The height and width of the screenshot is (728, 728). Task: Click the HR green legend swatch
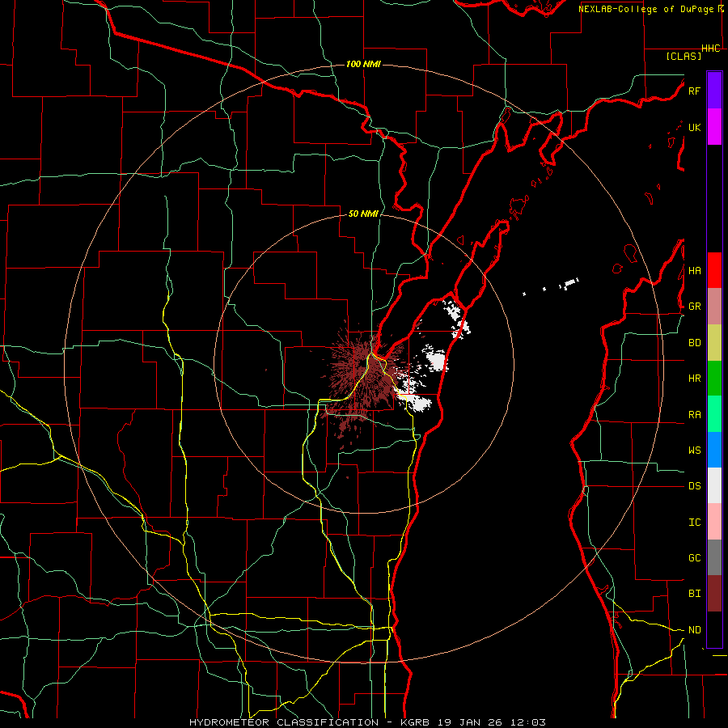[714, 379]
